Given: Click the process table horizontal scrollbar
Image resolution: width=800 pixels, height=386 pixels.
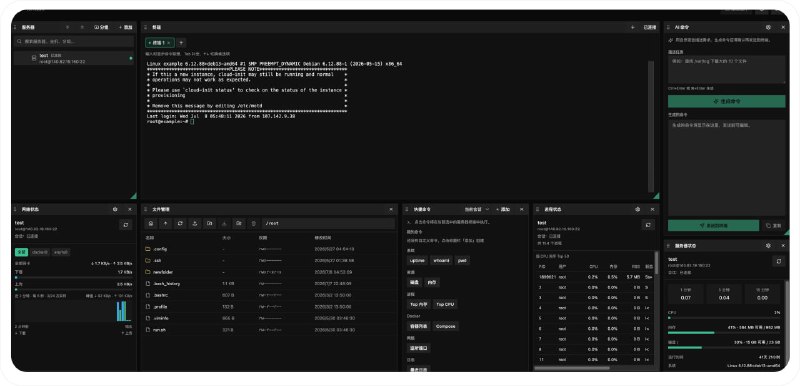Looking at the screenshot, I should [x=571, y=368].
